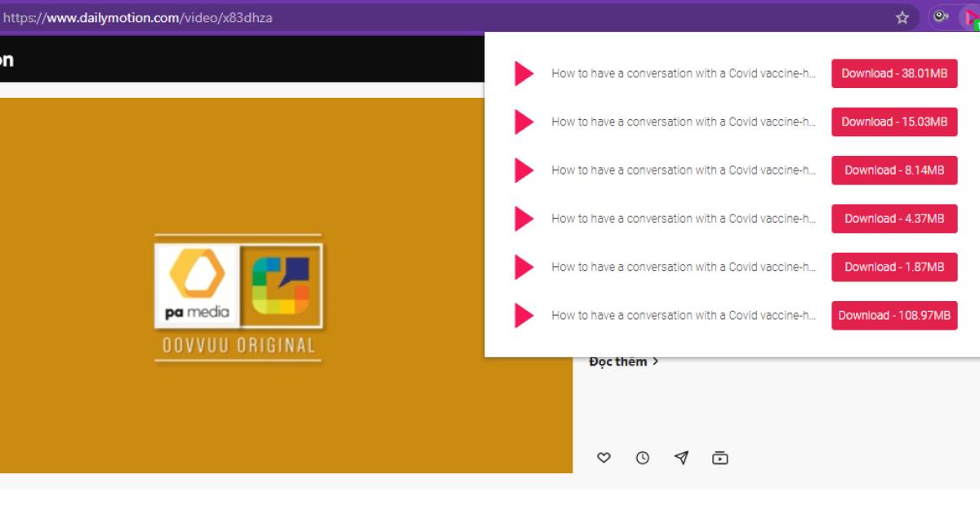
Task: Play icon beside the 4.37MB download
Action: pyautogui.click(x=523, y=219)
